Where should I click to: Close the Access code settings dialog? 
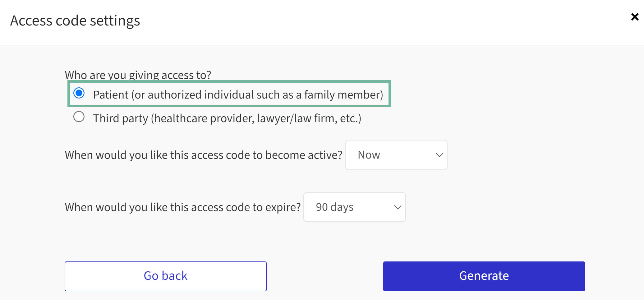634,17
